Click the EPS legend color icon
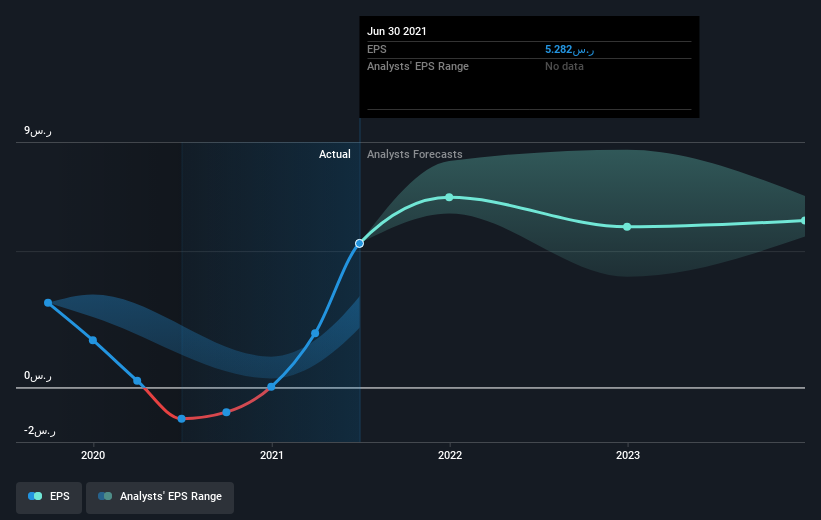 tap(35, 496)
